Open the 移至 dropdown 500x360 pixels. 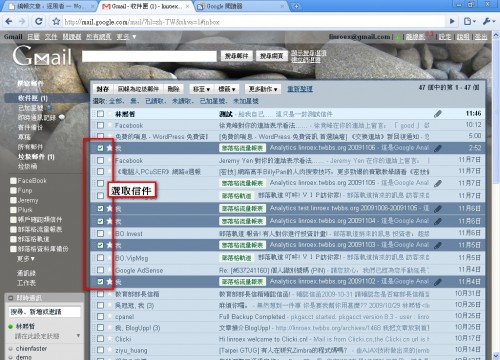(x=201, y=89)
